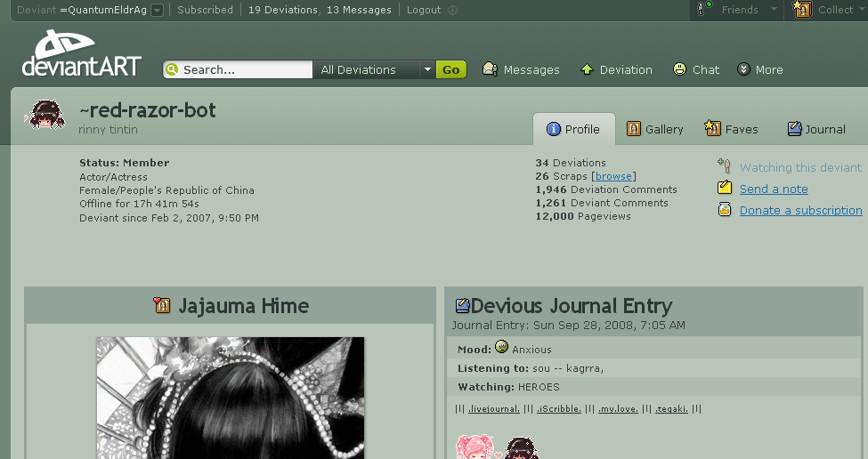Switch to the Journal tab
Screen dimensions: 868x459
click(816, 129)
